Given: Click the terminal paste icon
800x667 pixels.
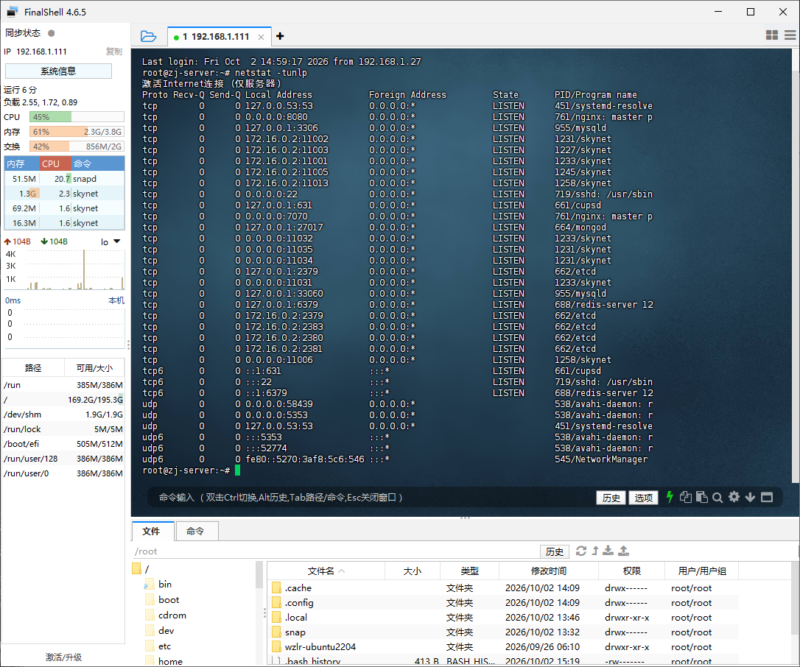Looking at the screenshot, I should [x=702, y=497].
